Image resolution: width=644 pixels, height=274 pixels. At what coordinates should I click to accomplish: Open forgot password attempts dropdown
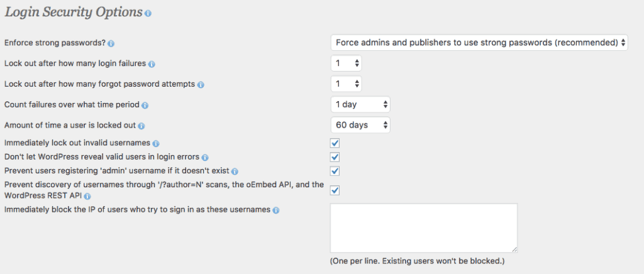point(347,84)
